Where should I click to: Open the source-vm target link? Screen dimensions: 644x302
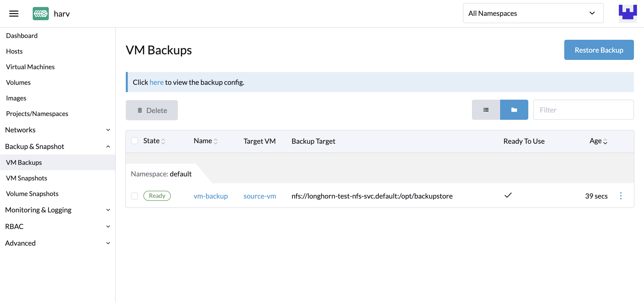(259, 196)
